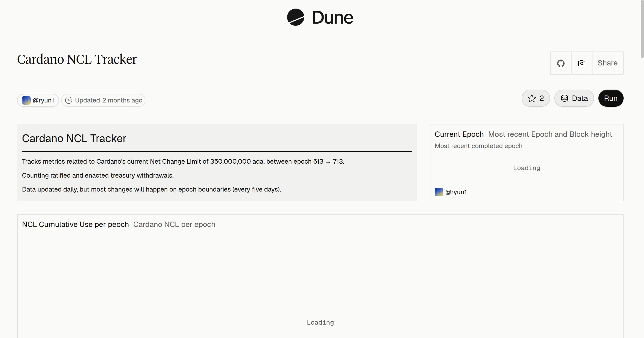644x338 pixels.
Task: Click the Dune logo at top
Action: (x=320, y=17)
